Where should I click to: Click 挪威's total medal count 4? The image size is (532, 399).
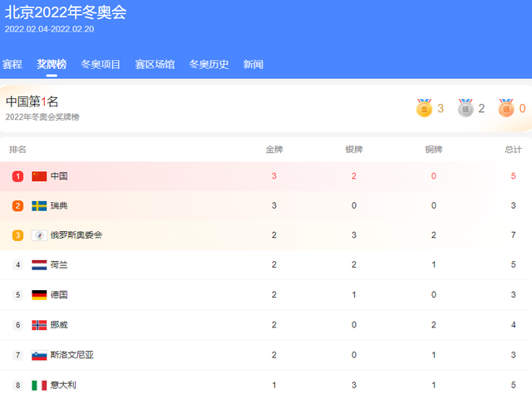pyautogui.click(x=514, y=325)
